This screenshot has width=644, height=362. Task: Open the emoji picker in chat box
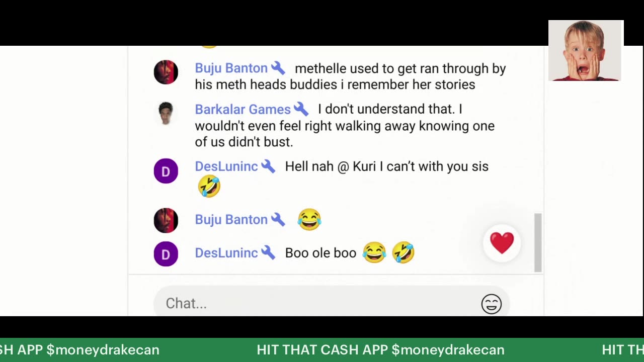(491, 304)
